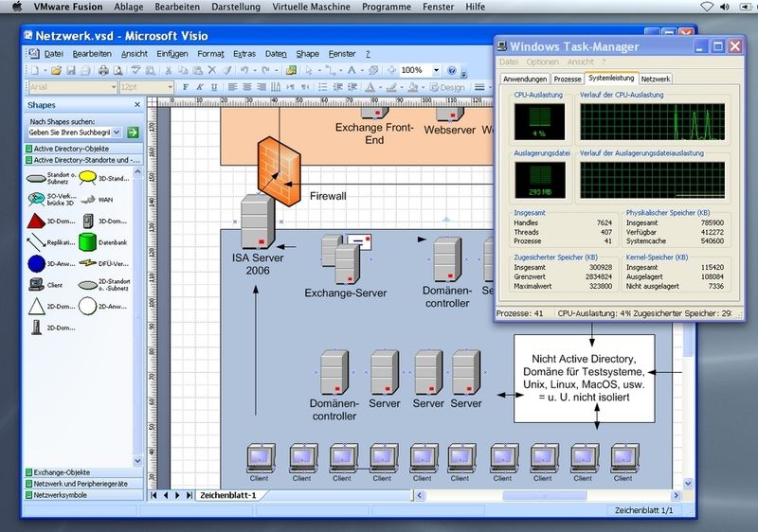Expand Active Directory-Objekte stencil
Image resolution: width=758 pixels, height=532 pixels.
click(83, 149)
